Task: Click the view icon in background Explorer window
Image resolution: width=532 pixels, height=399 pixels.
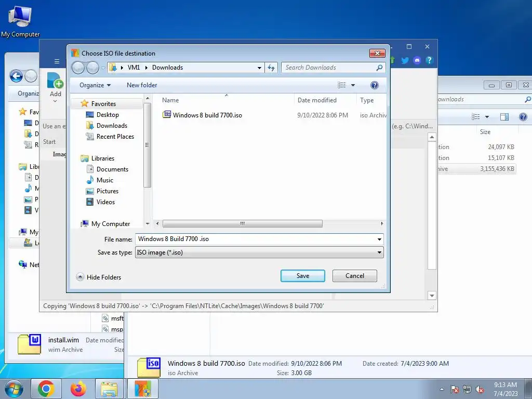Action: coord(476,117)
